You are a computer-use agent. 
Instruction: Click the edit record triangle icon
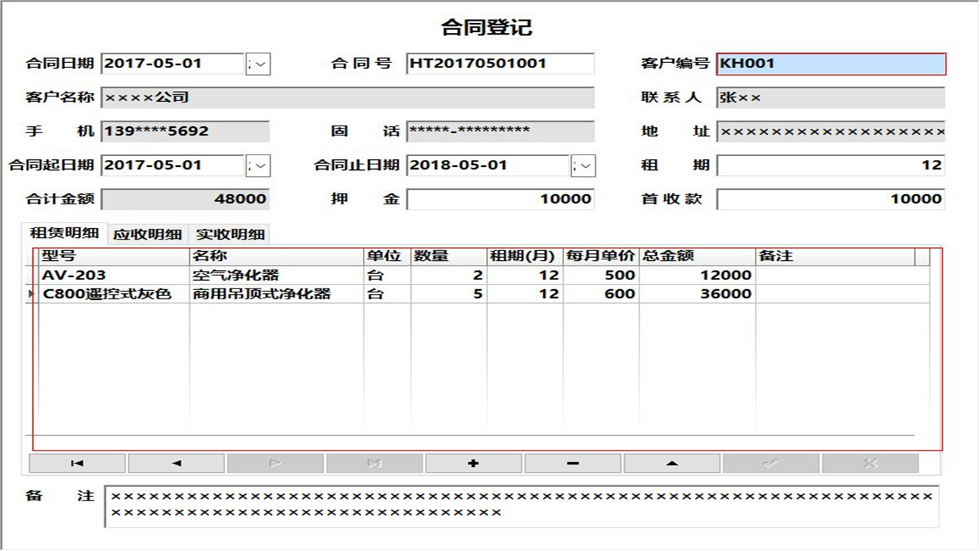pyautogui.click(x=672, y=462)
